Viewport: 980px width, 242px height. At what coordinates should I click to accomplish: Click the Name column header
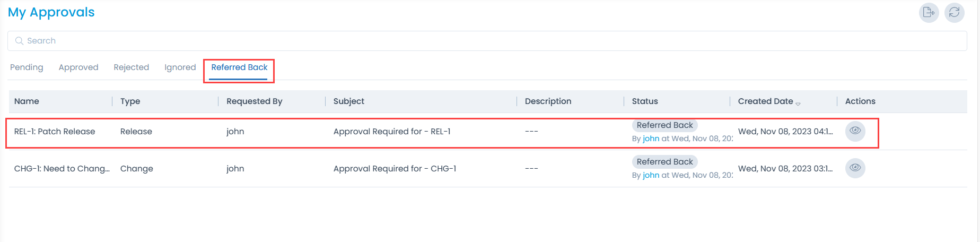(27, 101)
